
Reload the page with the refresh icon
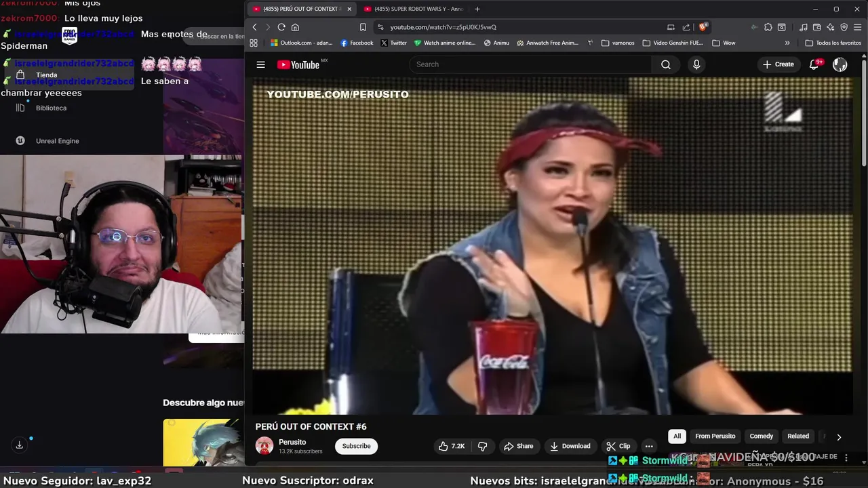click(x=281, y=27)
